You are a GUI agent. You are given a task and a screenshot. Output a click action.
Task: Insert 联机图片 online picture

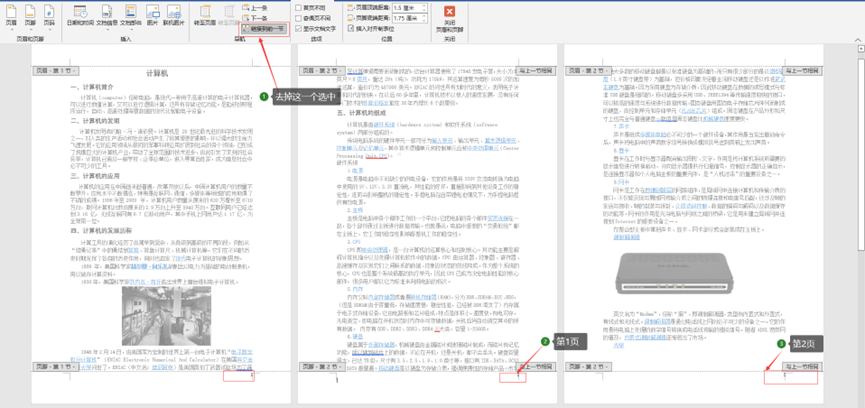pyautogui.click(x=174, y=15)
